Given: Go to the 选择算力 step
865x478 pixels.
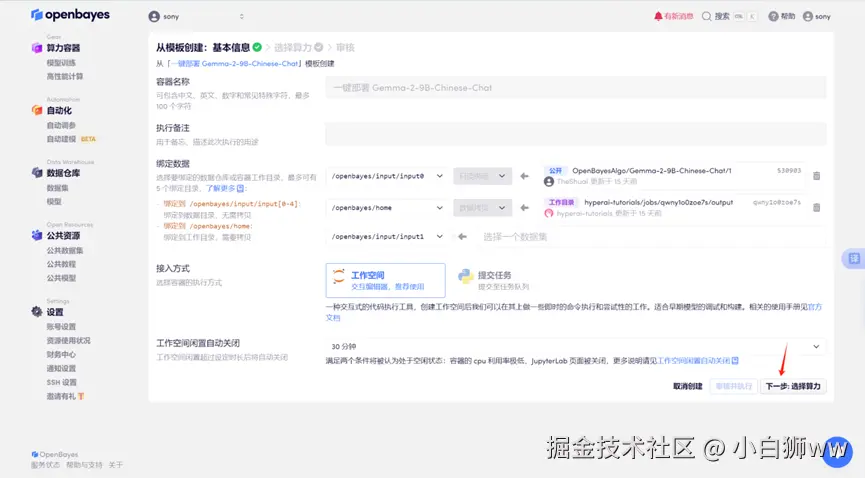Looking at the screenshot, I should pyautogui.click(x=298, y=47).
